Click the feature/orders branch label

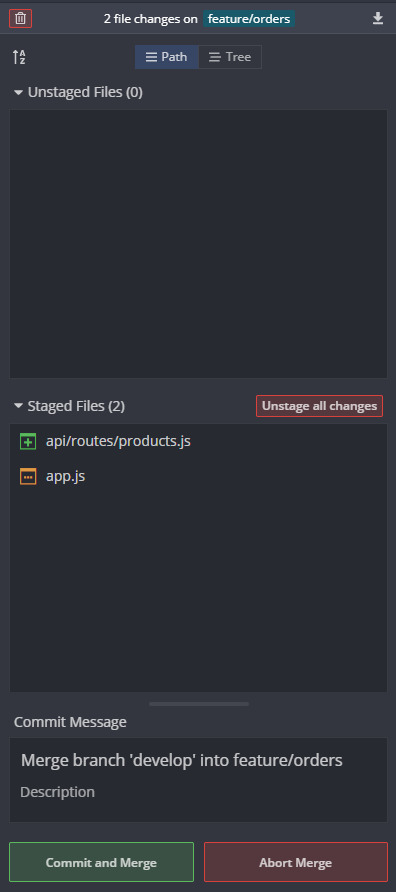click(249, 19)
